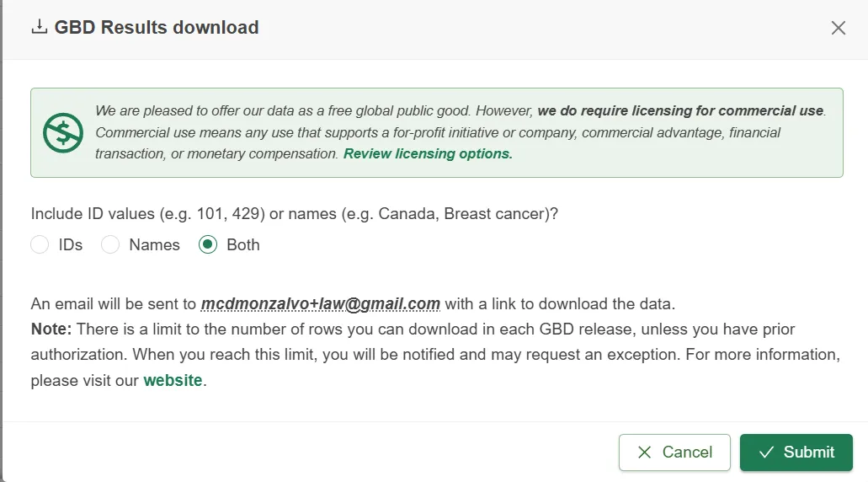868x482 pixels.
Task: Click the crossed-out dollar non-commercial icon
Action: pos(63,132)
